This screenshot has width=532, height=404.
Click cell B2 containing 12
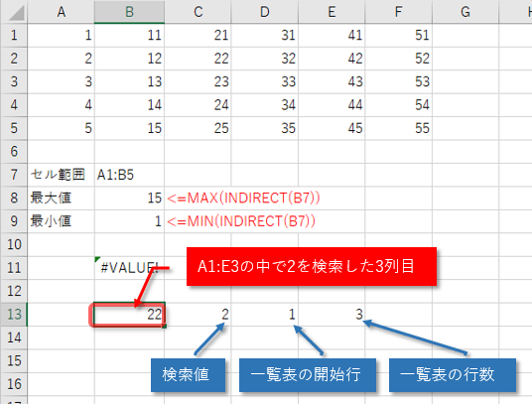click(129, 59)
